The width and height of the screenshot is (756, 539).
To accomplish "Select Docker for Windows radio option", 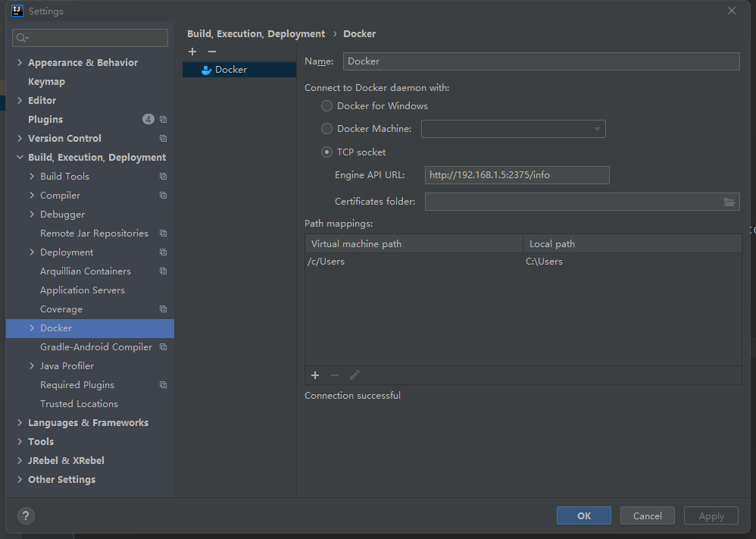I will point(327,105).
